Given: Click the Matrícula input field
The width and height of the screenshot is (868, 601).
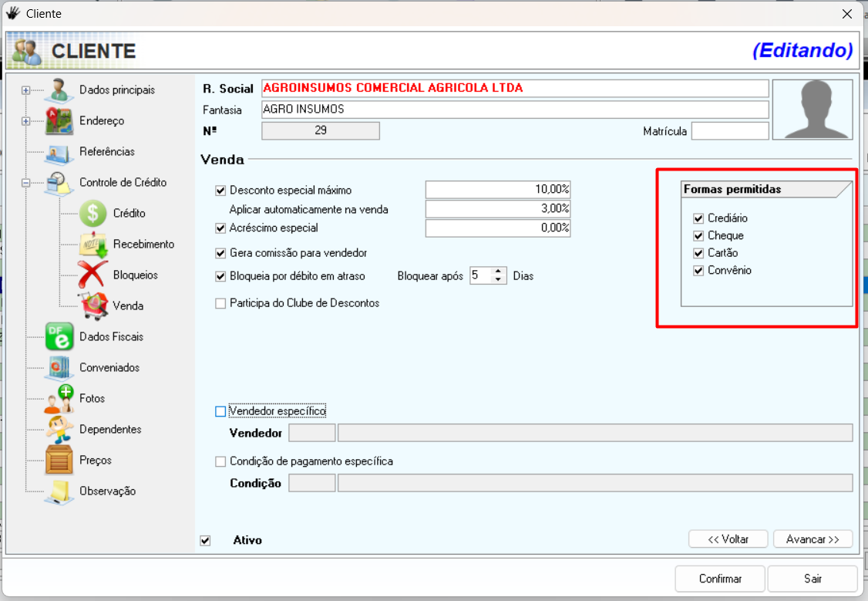Looking at the screenshot, I should pyautogui.click(x=729, y=131).
